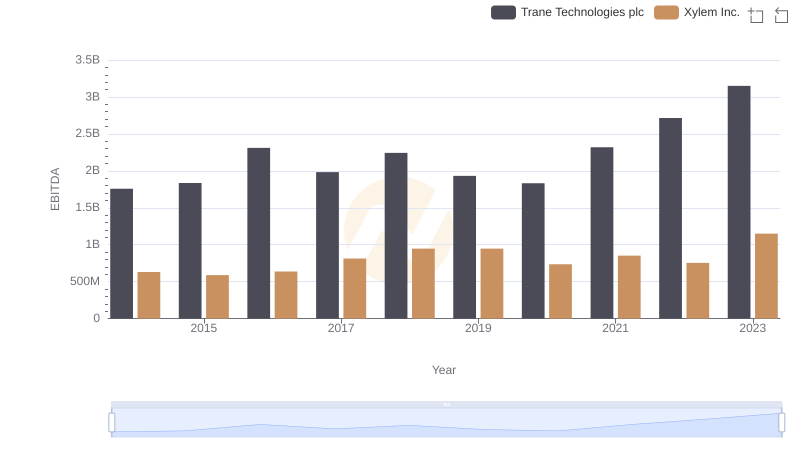Click the 2021 x-axis label
Screen dimensions: 800x461
tap(615, 328)
